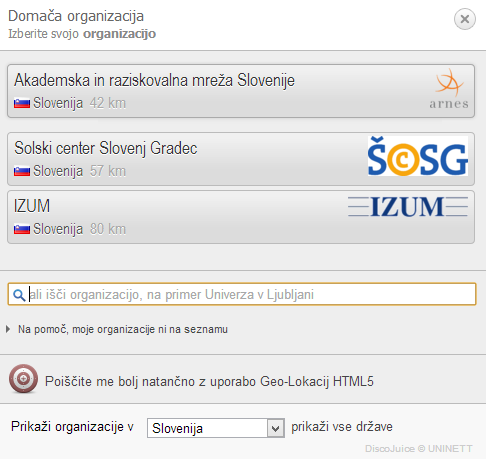
Task: Click Slovenian flag under Akademska mreža
Action: pos(22,103)
